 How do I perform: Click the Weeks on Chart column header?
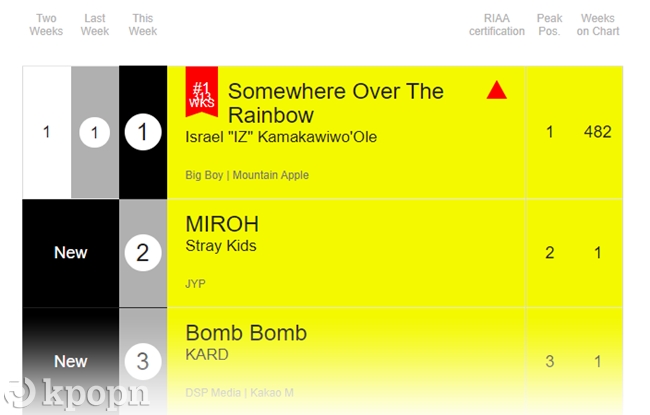(x=598, y=24)
